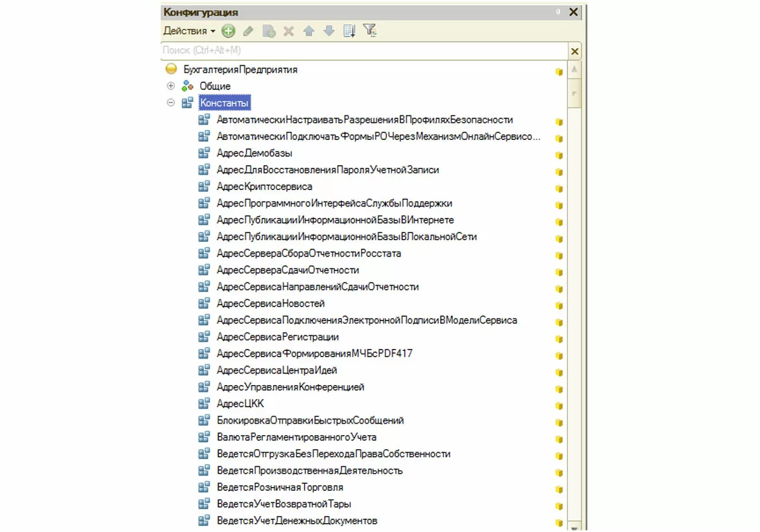Viewport: 760px width, 532px height.
Task: Select the АдресКриптосервиса constant
Action: click(x=265, y=186)
